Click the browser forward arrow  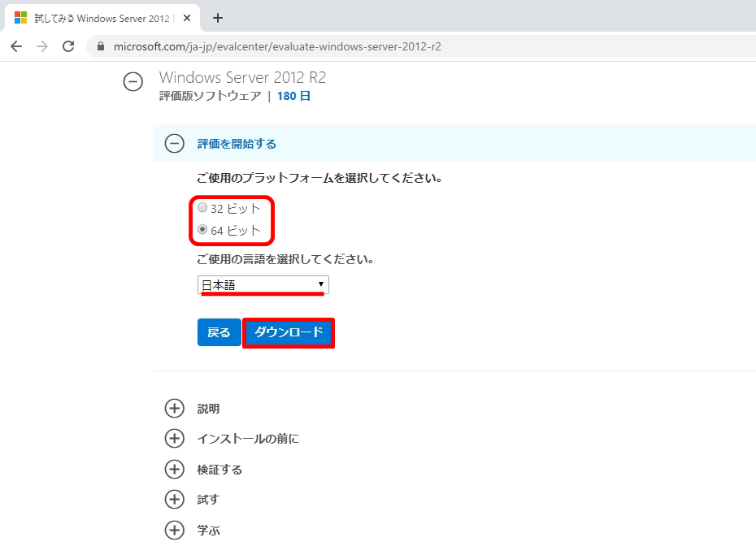click(42, 46)
